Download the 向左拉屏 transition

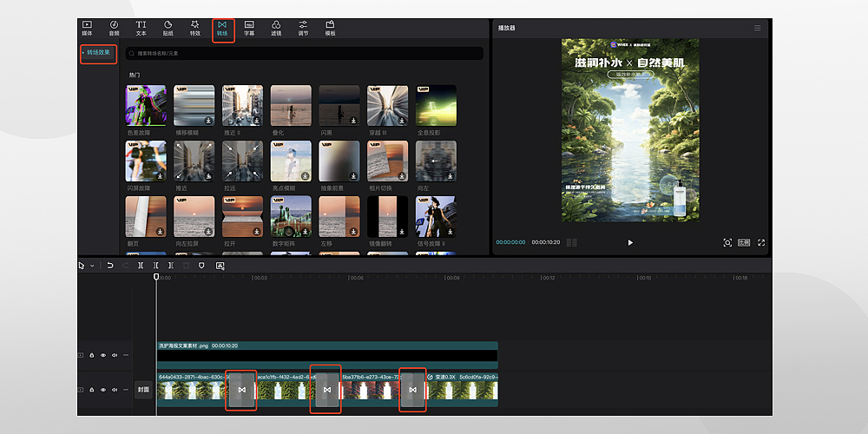coord(208,231)
